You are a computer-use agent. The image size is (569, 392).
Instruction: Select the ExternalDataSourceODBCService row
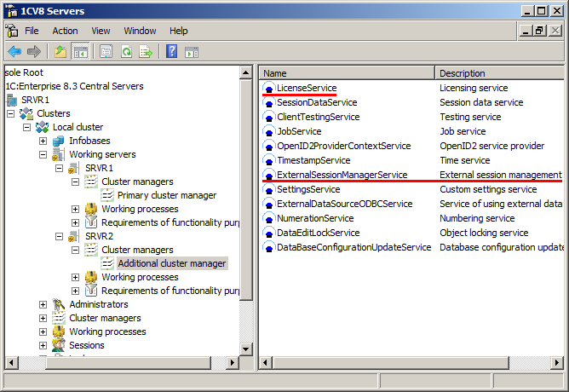pos(412,204)
